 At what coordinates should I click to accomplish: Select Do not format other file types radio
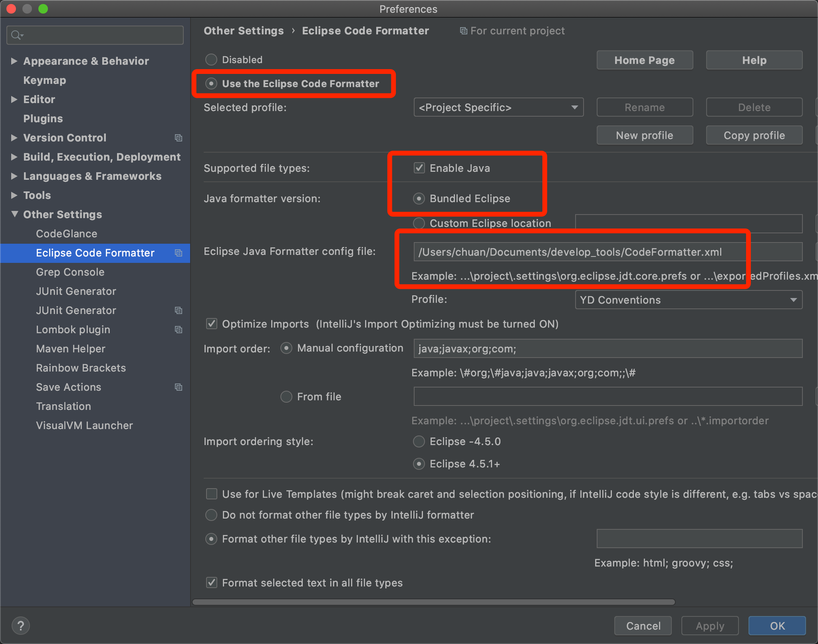pyautogui.click(x=211, y=515)
